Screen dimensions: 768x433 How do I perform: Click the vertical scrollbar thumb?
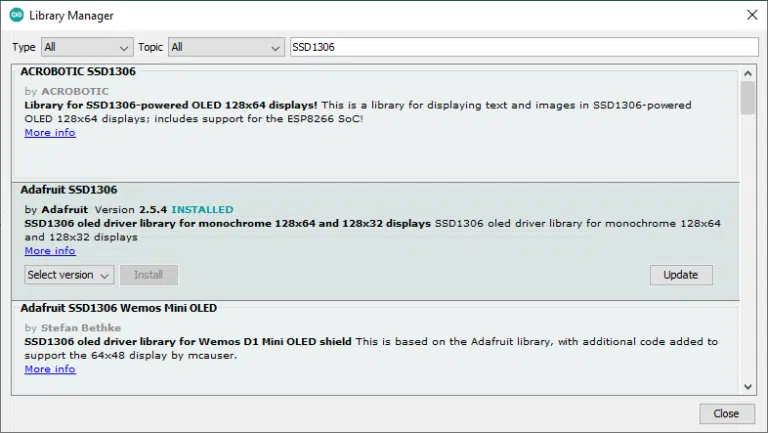tap(747, 98)
